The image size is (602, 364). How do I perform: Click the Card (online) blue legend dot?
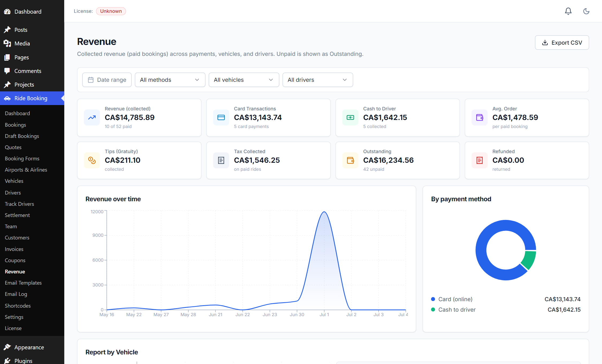point(433,299)
